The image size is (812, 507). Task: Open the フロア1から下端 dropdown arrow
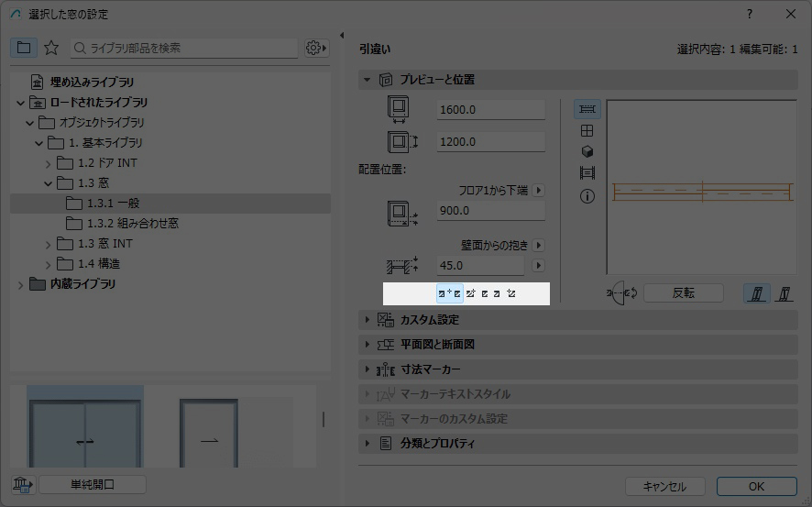point(538,191)
